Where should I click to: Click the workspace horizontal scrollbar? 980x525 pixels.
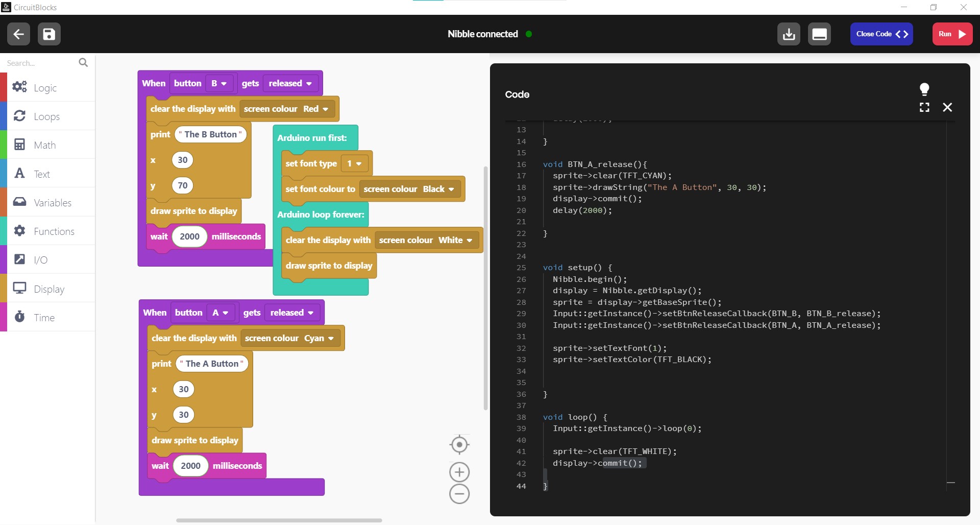(x=279, y=520)
